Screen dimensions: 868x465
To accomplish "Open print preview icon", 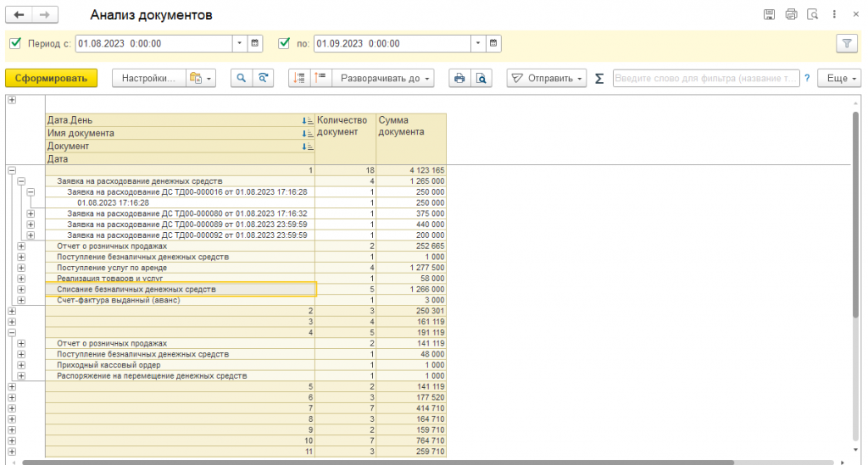I will (x=481, y=78).
